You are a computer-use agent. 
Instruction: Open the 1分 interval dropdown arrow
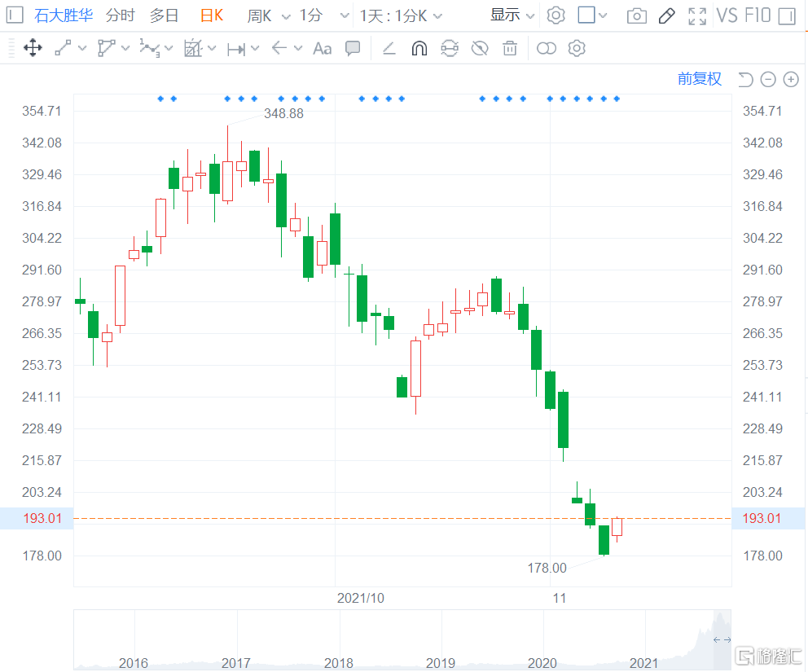coord(345,16)
